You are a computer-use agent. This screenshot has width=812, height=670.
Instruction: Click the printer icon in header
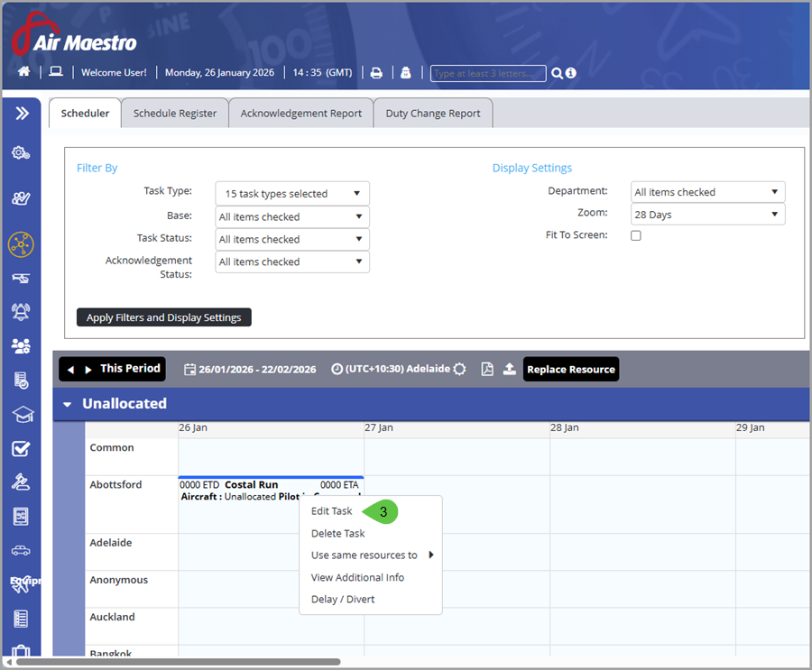(376, 73)
